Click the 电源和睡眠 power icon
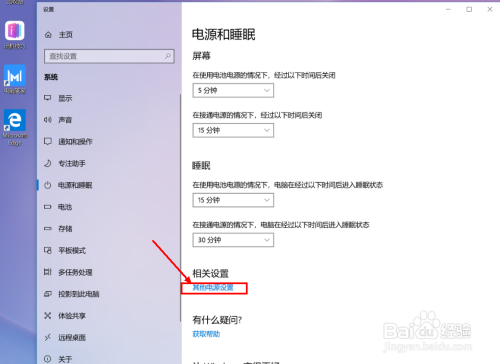The image size is (500, 364). coord(48,185)
